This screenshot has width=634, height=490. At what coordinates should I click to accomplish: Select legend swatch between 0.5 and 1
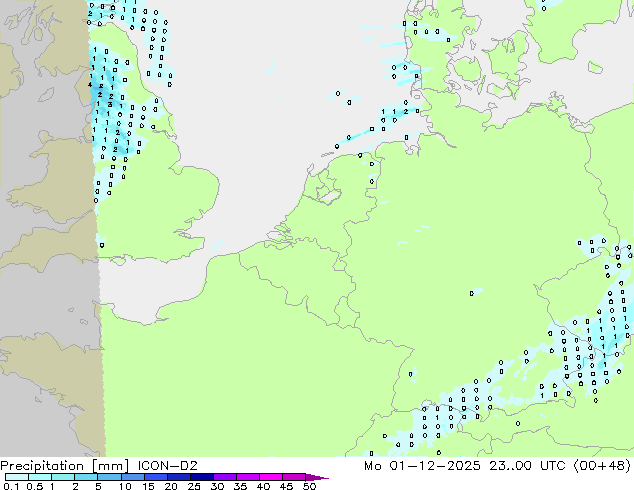40,477
